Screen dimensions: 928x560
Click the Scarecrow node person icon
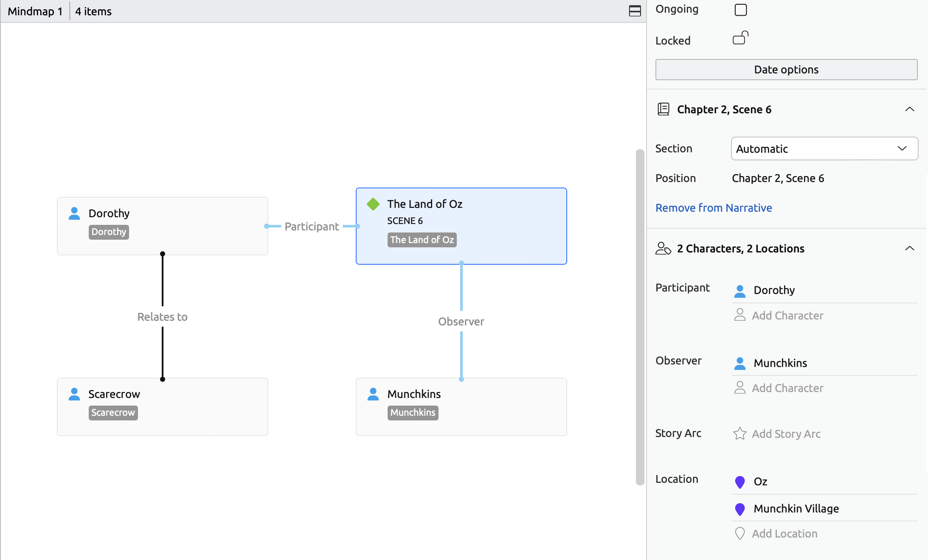click(74, 394)
